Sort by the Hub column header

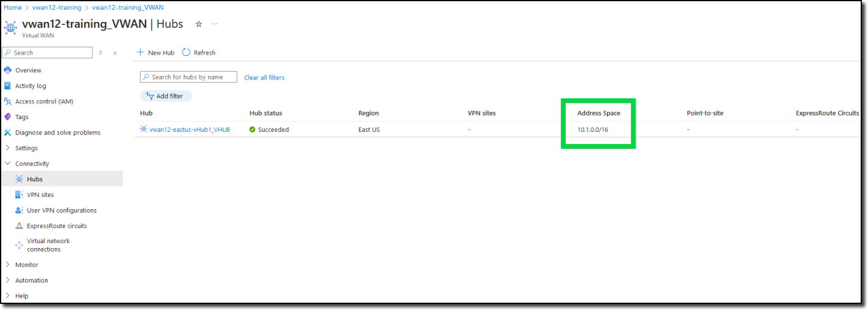[146, 113]
